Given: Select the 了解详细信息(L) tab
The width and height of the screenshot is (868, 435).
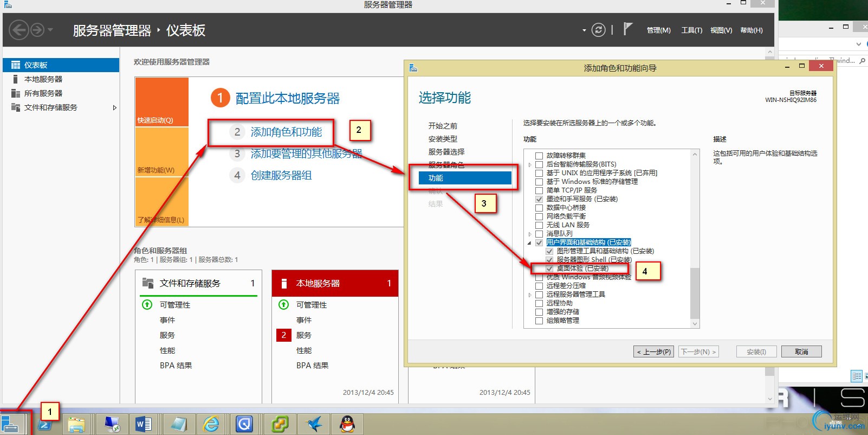Looking at the screenshot, I should click(x=161, y=201).
